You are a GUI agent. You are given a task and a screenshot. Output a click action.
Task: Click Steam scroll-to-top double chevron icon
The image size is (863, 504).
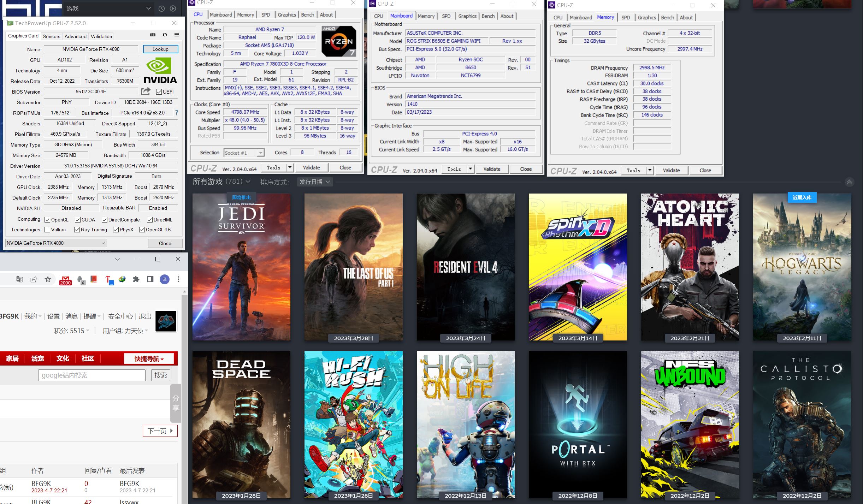coord(849,182)
